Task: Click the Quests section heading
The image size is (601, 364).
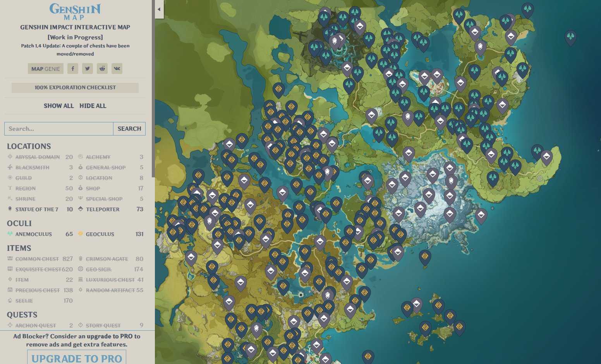Action: (22, 315)
